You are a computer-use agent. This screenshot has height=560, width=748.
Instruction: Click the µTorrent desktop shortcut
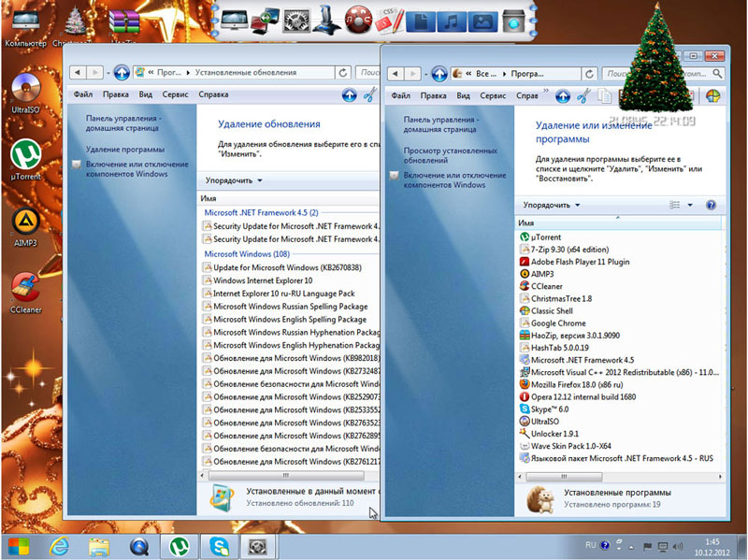(25, 155)
